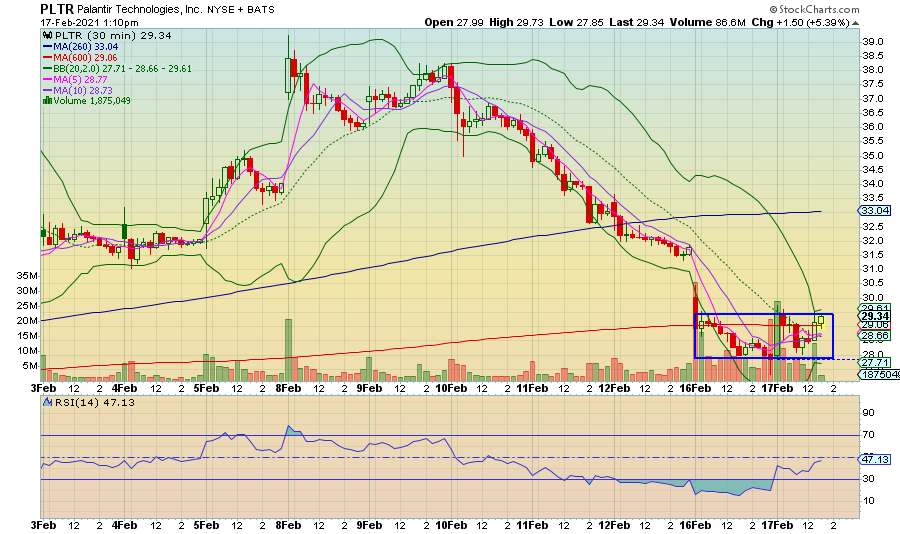Select the magenta MA(5) line swatch in the legend
This screenshot has width=900, height=534.
[48, 79]
